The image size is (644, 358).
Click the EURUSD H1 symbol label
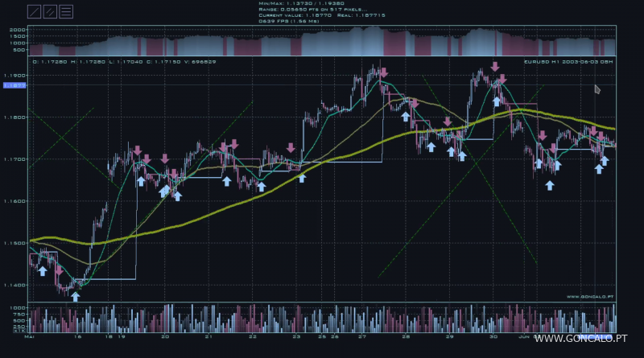point(568,61)
